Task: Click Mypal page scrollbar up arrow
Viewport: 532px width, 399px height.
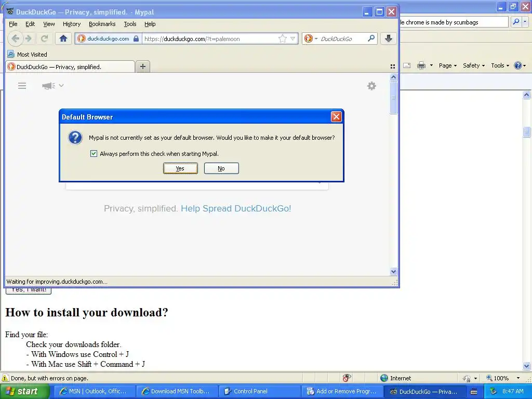Action: (x=393, y=77)
